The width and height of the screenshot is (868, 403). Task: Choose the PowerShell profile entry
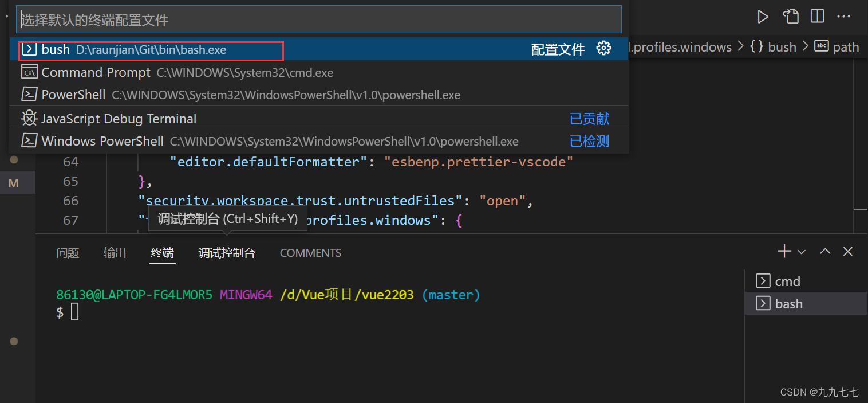pos(319,95)
